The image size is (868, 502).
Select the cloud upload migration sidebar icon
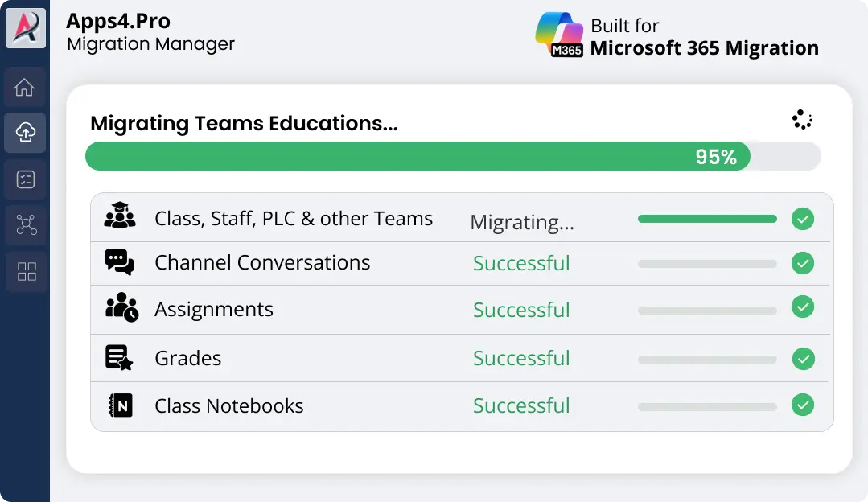(25, 132)
